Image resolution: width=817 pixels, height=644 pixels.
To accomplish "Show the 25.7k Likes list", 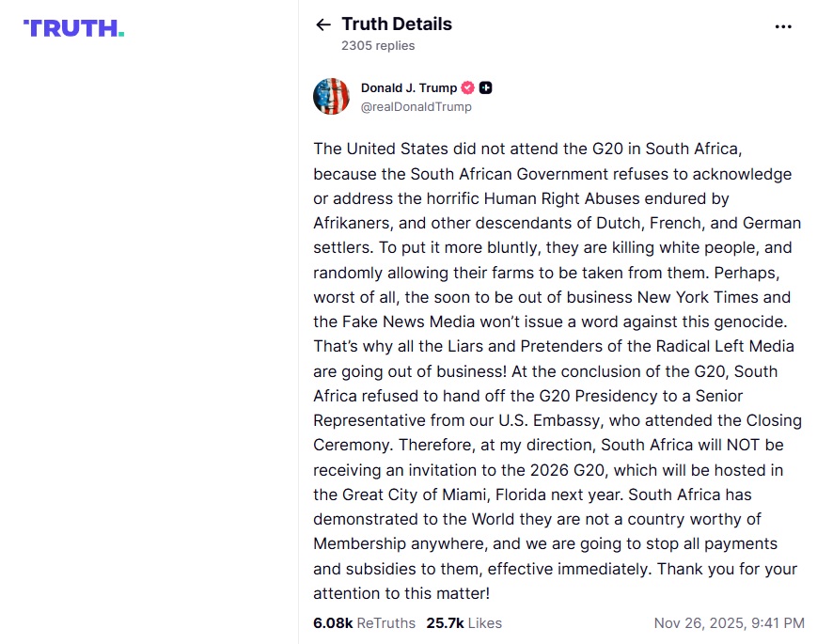I will (x=463, y=622).
